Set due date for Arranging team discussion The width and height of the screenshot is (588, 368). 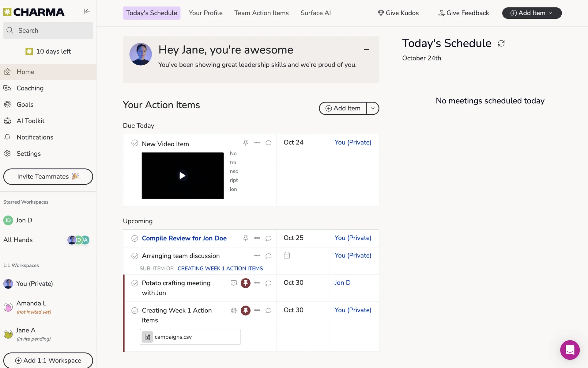287,255
